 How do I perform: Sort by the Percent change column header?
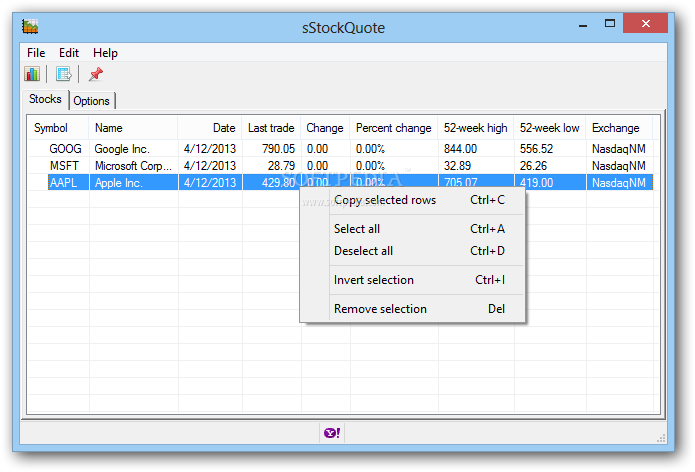(x=394, y=128)
